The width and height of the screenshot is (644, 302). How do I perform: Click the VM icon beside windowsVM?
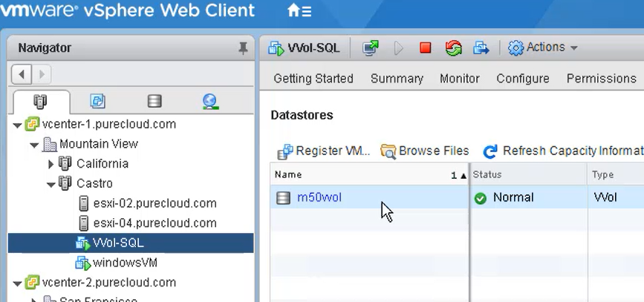tap(83, 263)
